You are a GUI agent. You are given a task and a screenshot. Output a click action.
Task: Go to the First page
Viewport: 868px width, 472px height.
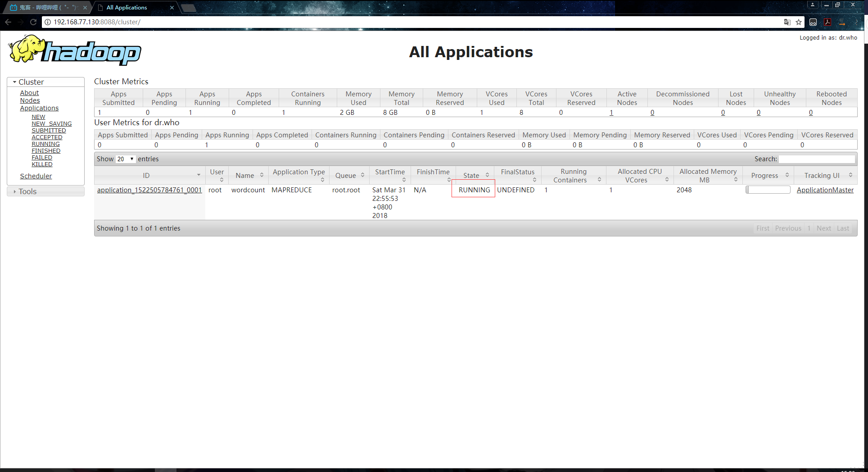763,228
